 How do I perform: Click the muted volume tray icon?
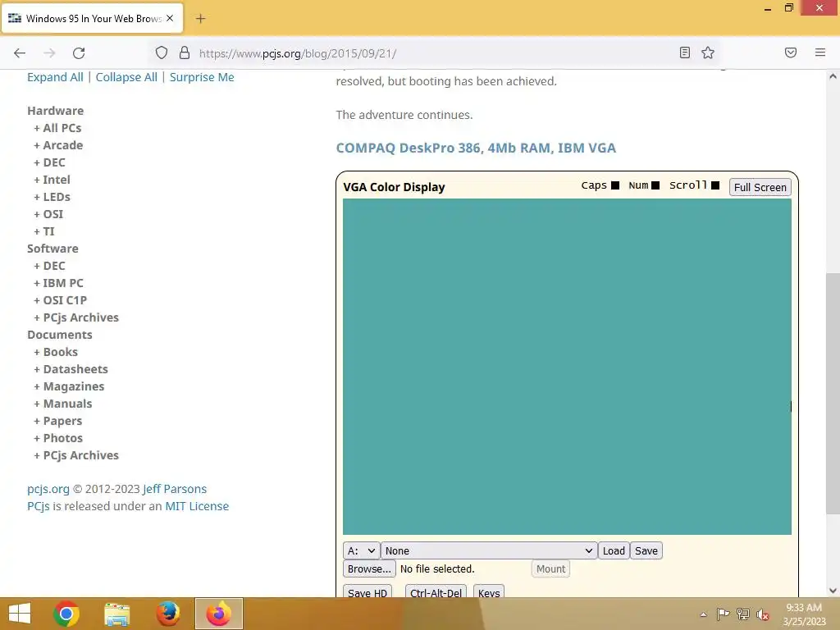coord(763,614)
